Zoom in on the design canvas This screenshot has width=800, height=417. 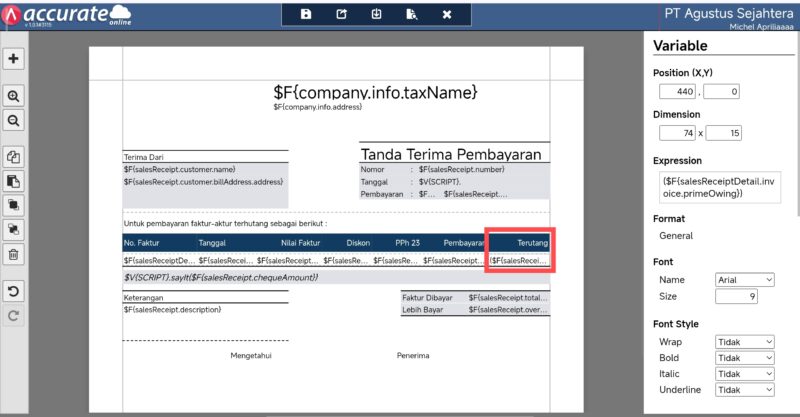tap(14, 96)
